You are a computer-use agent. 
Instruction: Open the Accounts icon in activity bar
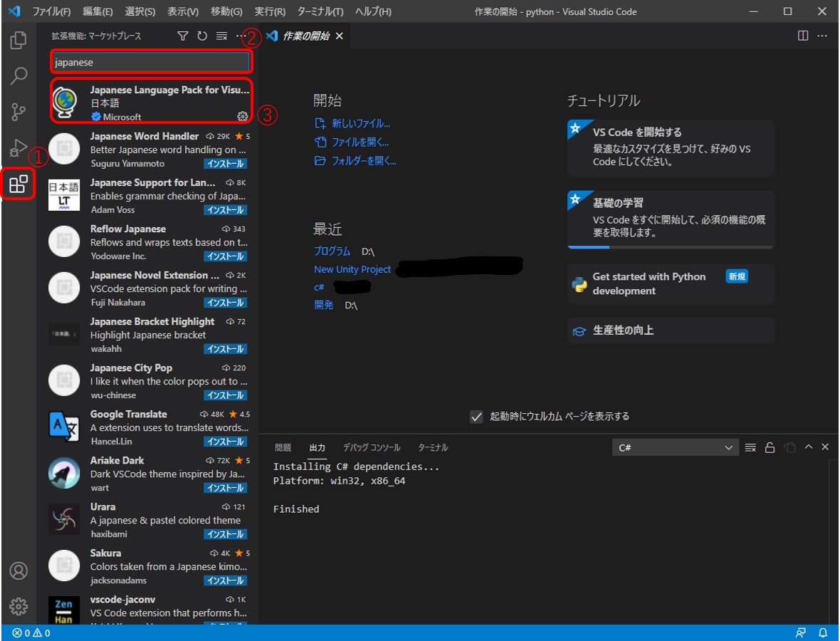click(19, 570)
